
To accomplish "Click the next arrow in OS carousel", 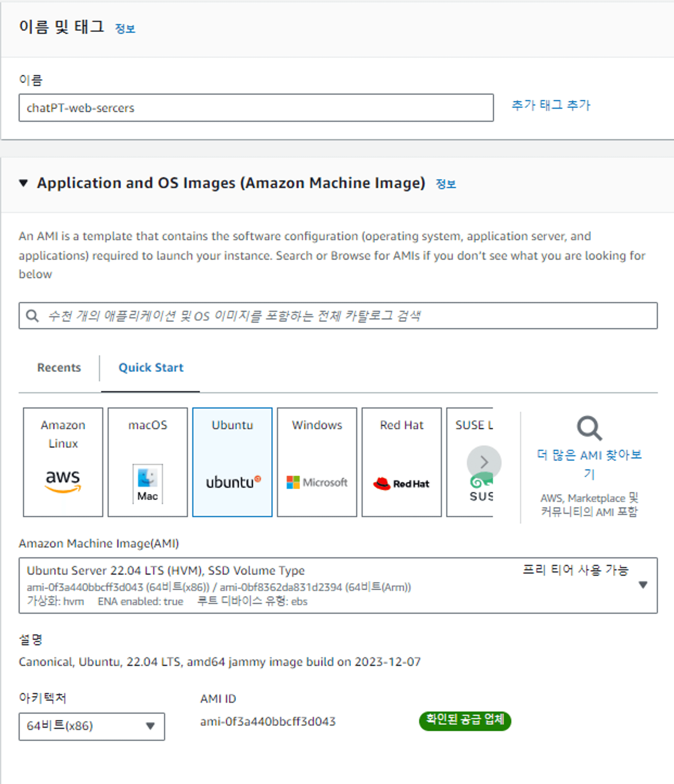I will click(x=484, y=463).
